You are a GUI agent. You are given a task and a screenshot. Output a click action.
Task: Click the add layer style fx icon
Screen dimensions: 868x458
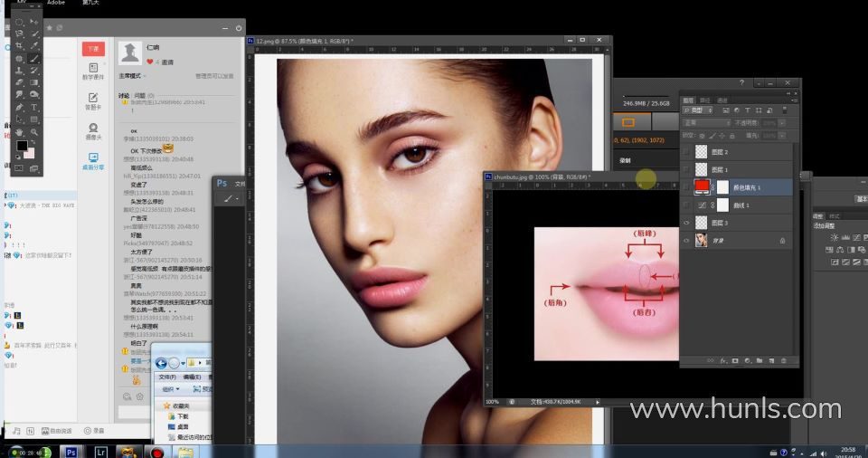tap(723, 360)
